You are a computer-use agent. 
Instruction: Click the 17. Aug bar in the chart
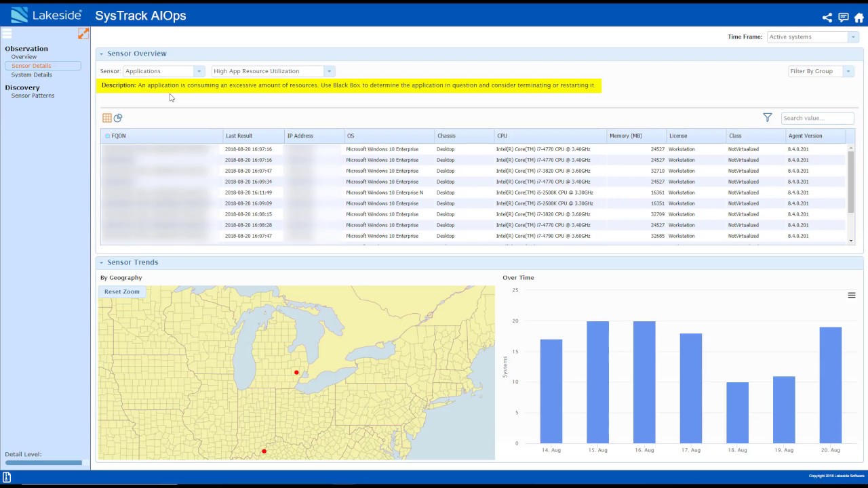(691, 388)
